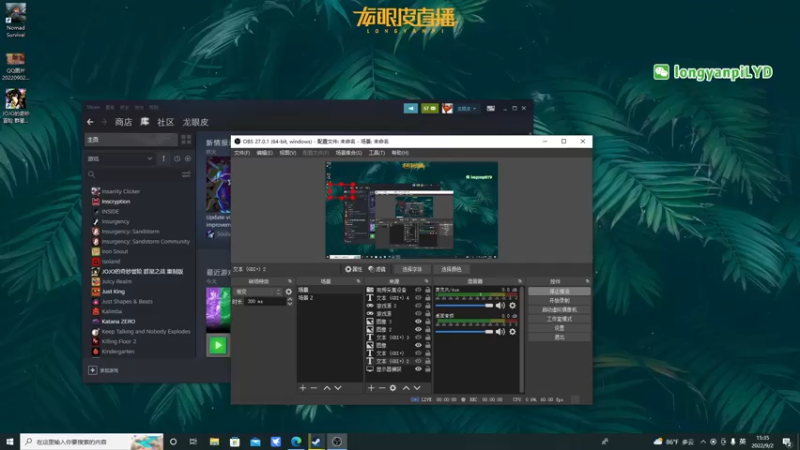800x450 pixels.
Task: Open OBS 编辑(E) menu
Action: pos(264,153)
